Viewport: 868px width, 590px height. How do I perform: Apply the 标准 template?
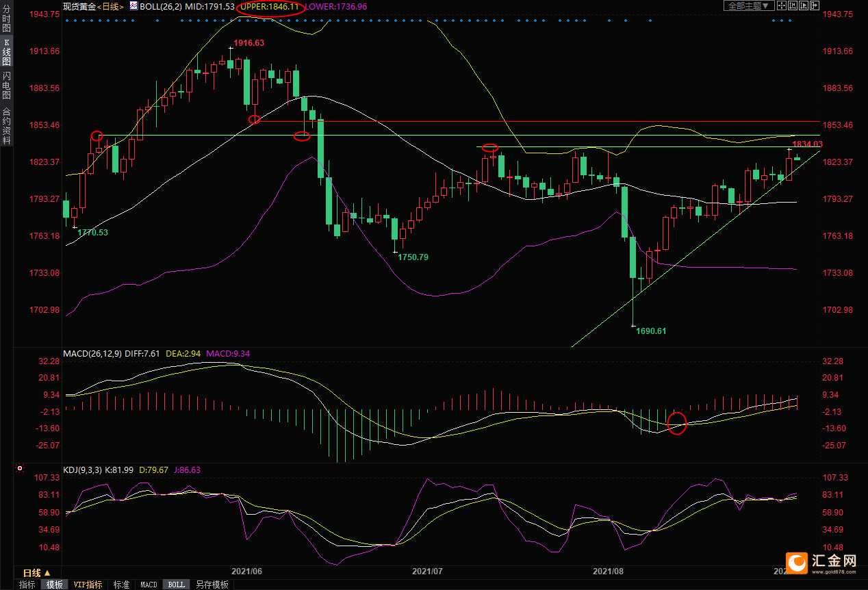(121, 585)
